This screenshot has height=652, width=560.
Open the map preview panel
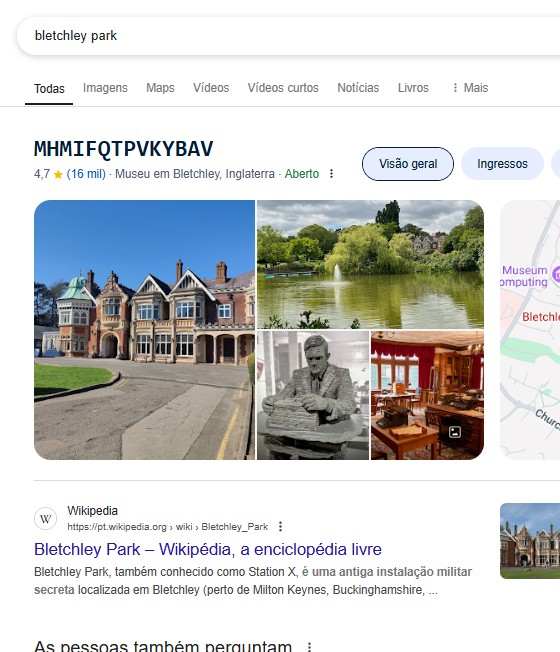tap(530, 330)
